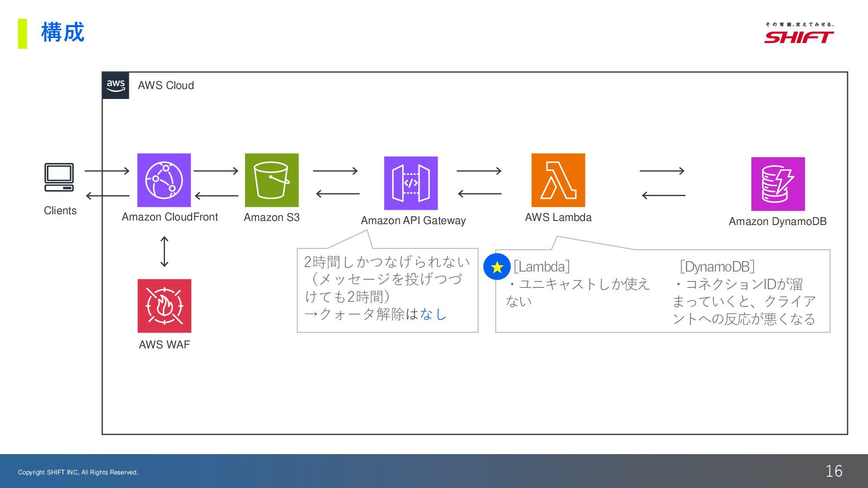
Task: Click the Amazon API Gateway label text
Action: click(x=413, y=221)
